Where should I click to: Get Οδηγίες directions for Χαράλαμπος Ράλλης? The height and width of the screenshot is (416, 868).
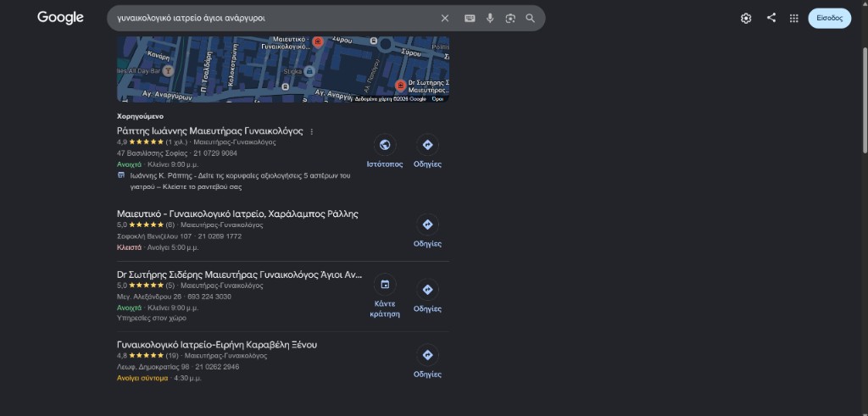[427, 225]
